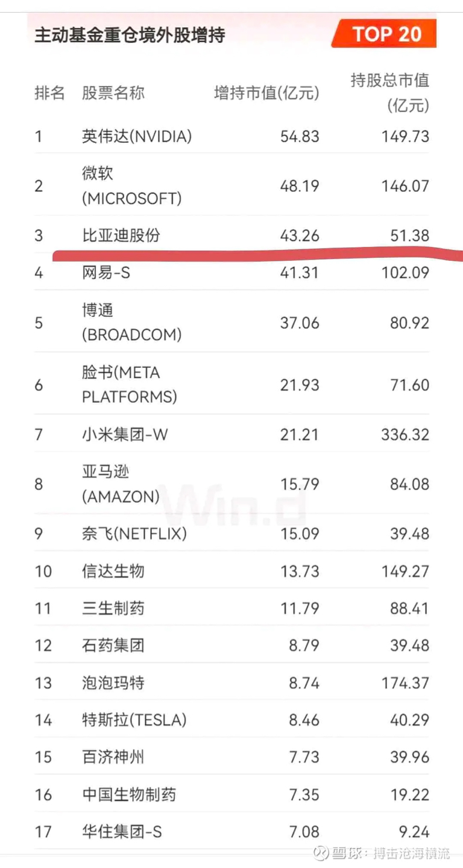
Task: Select the underlined 比亚迪股份 row
Action: (x=232, y=235)
